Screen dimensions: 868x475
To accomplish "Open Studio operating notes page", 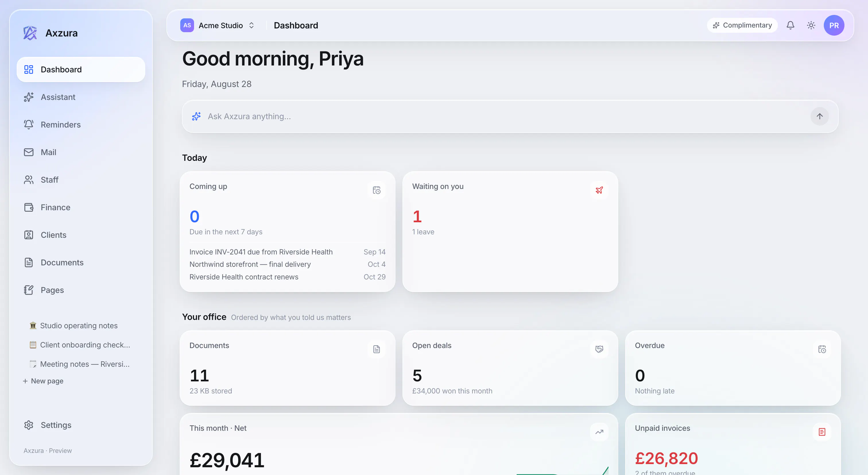I will pos(79,326).
